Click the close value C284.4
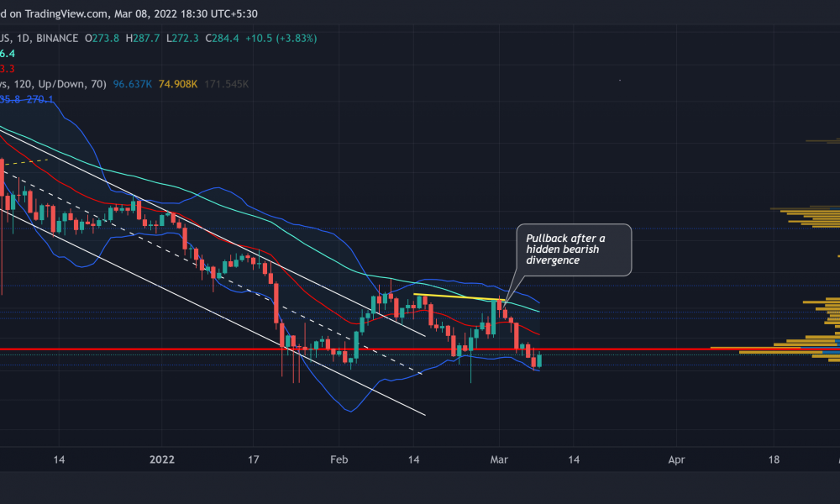 tap(222, 39)
